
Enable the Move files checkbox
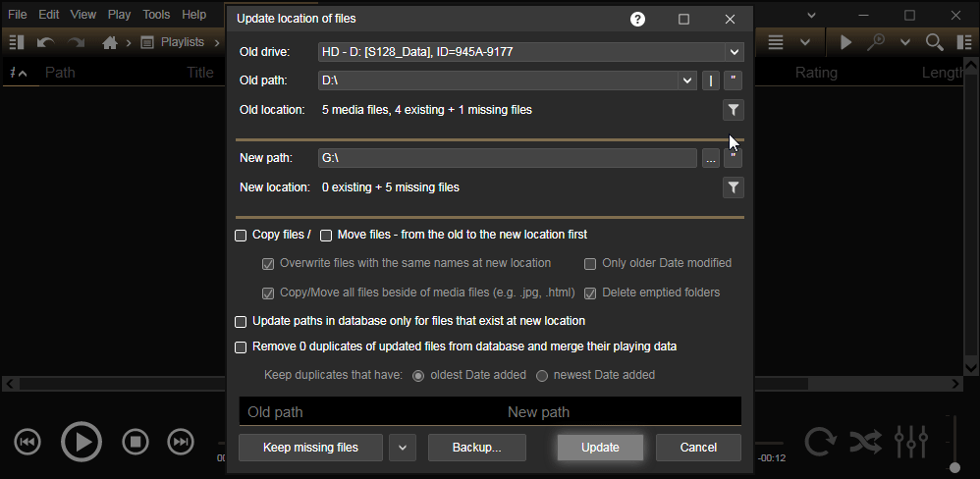[326, 236]
